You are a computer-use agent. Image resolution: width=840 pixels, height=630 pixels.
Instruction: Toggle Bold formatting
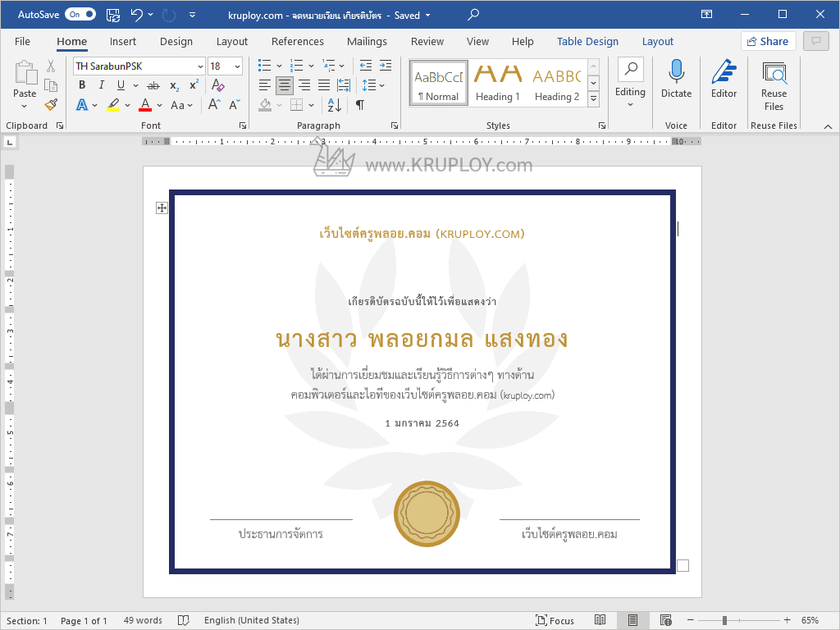coord(82,85)
